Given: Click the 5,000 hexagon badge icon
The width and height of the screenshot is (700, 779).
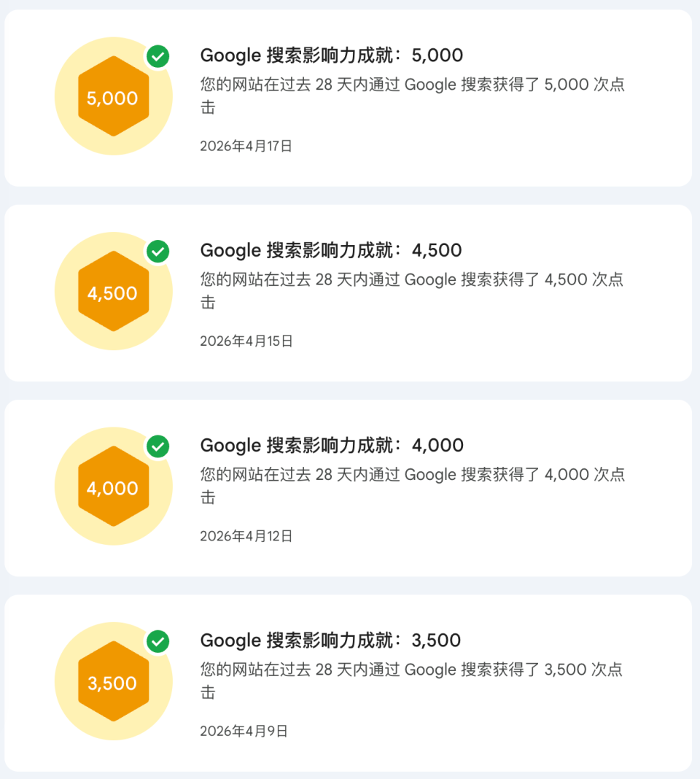Looking at the screenshot, I should point(113,96).
